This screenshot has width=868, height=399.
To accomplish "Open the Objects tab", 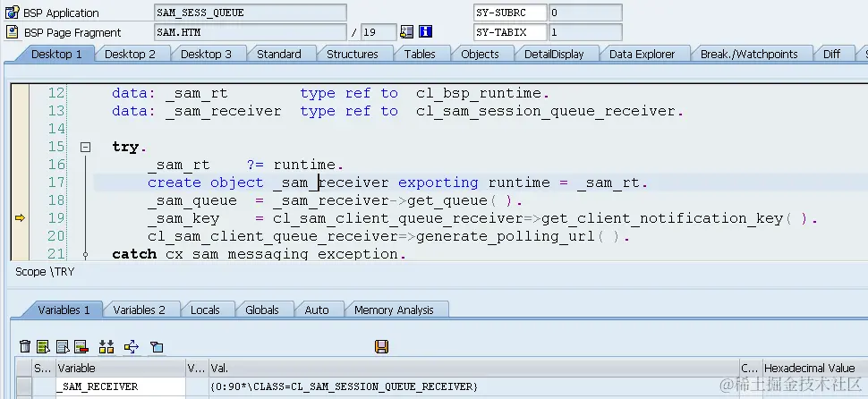I will 480,54.
